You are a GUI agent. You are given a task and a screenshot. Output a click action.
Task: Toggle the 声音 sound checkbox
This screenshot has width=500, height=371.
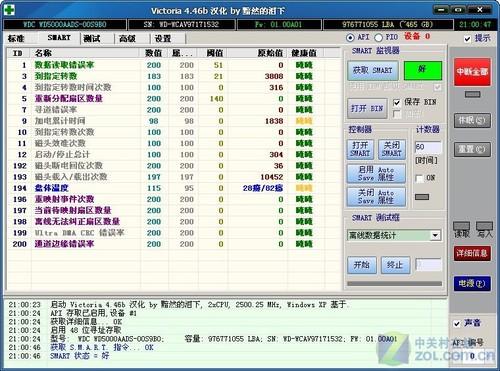coord(457,324)
